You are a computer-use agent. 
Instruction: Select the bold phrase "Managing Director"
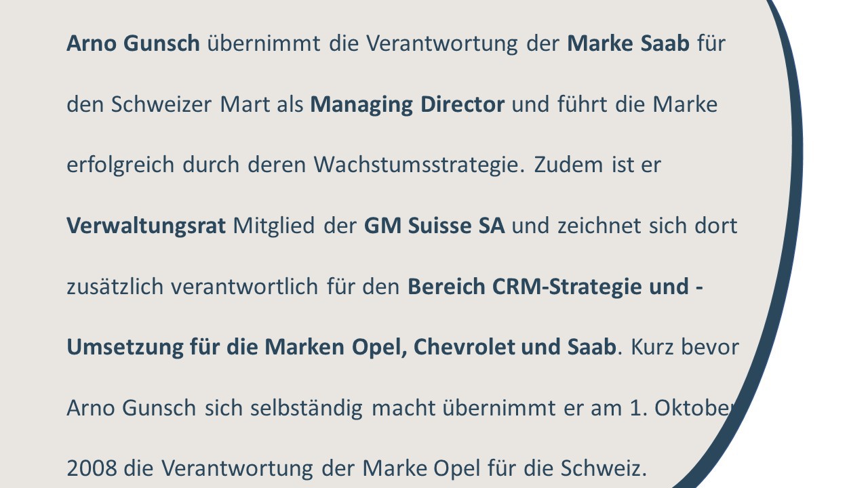408,105
